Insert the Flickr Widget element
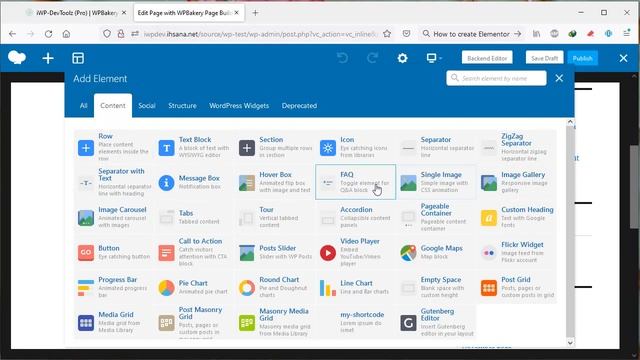The image size is (640, 360). [x=517, y=252]
